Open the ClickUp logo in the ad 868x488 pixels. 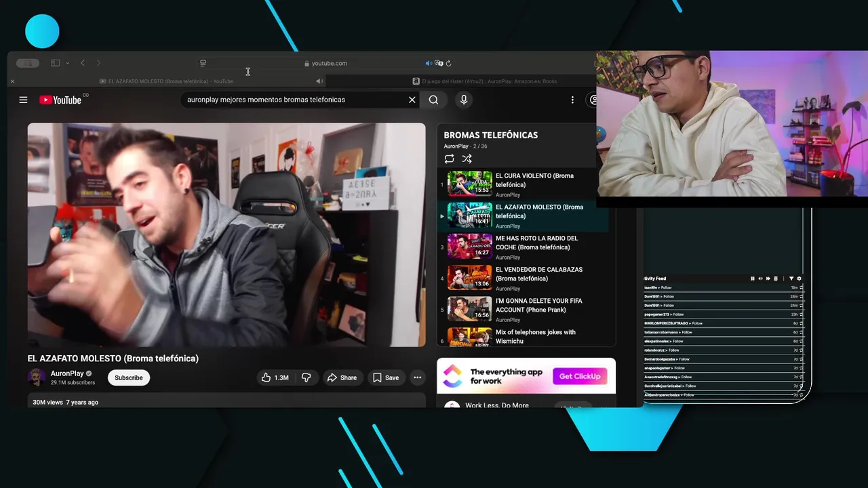452,375
